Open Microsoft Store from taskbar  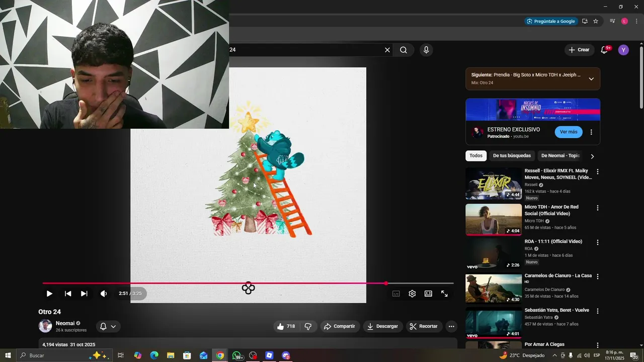187,355
